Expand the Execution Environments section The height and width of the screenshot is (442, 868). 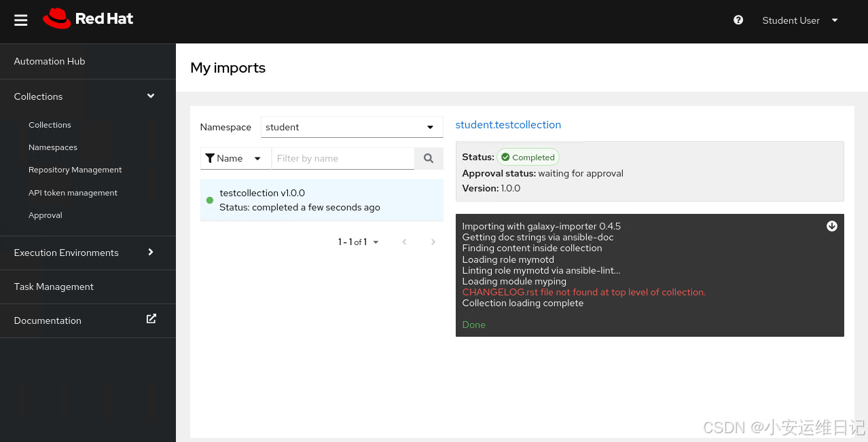[88, 253]
